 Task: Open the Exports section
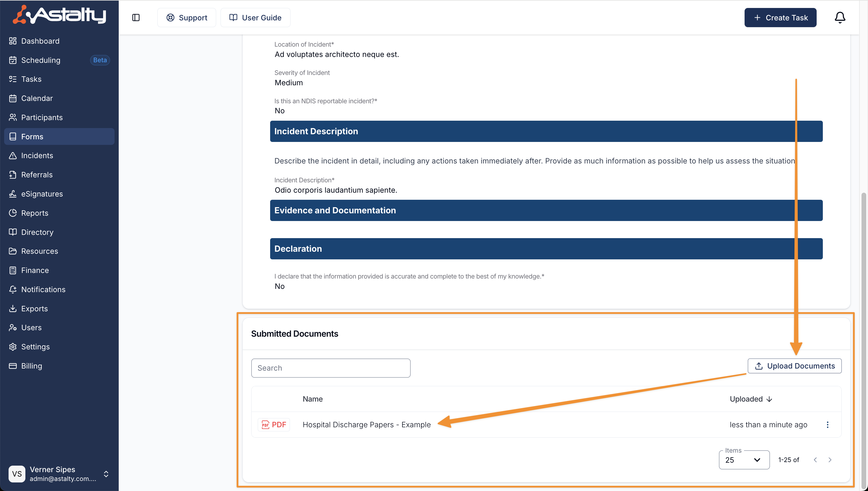pos(35,309)
